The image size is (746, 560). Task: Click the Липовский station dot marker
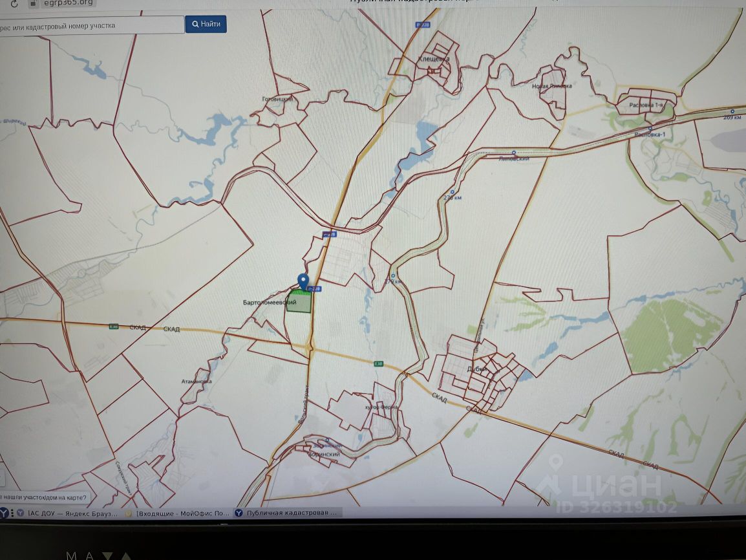(514, 153)
